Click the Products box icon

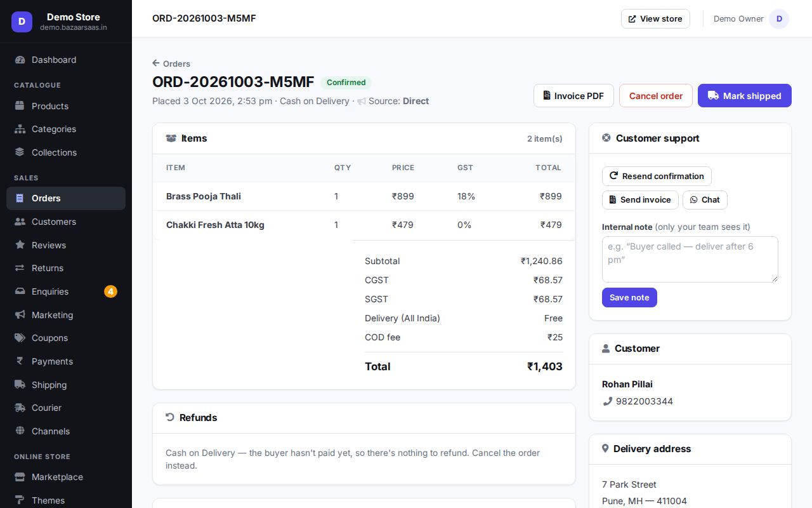point(20,106)
